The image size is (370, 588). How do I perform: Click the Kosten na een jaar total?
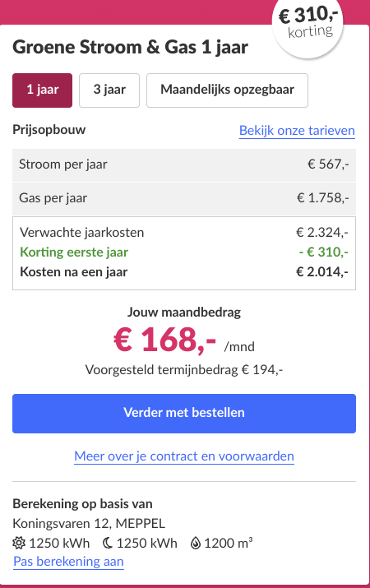[x=184, y=272]
